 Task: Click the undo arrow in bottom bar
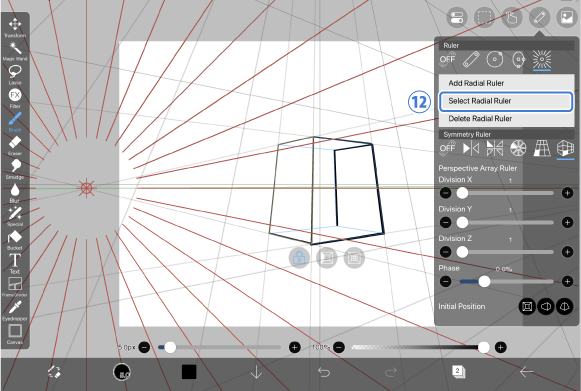pyautogui.click(x=324, y=372)
